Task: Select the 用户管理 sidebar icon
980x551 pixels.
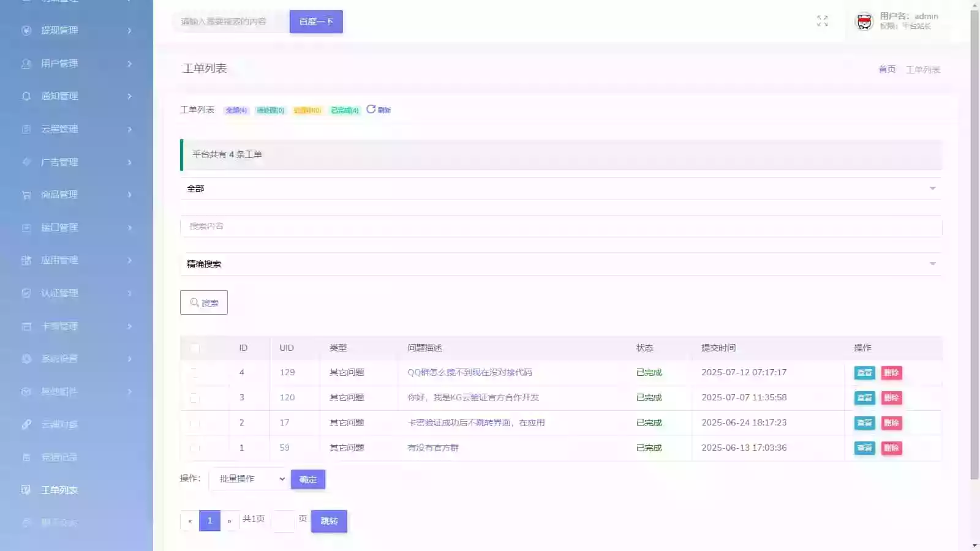Action: pyautogui.click(x=25, y=63)
